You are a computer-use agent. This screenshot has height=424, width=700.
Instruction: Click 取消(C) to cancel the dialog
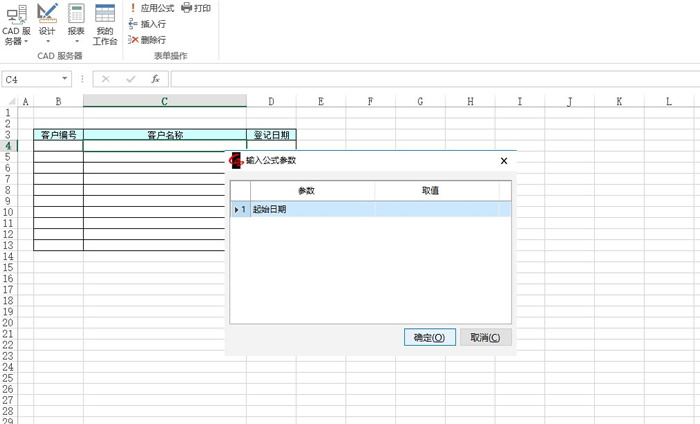pos(487,338)
